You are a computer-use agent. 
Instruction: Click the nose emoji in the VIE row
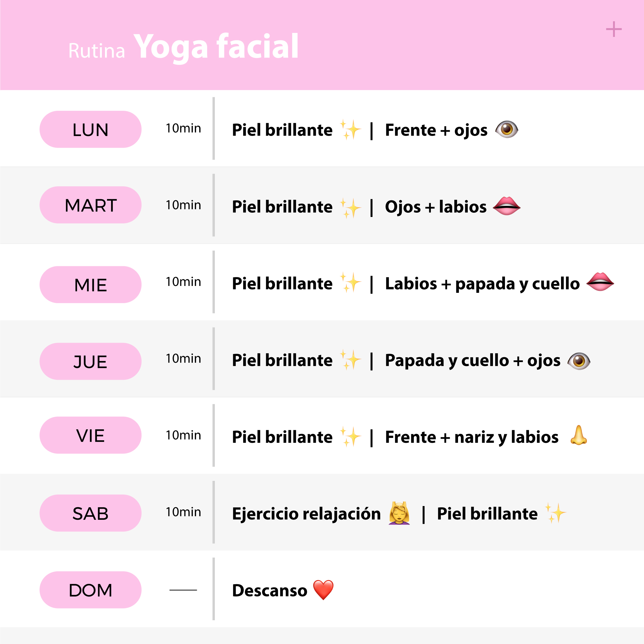pyautogui.click(x=579, y=435)
